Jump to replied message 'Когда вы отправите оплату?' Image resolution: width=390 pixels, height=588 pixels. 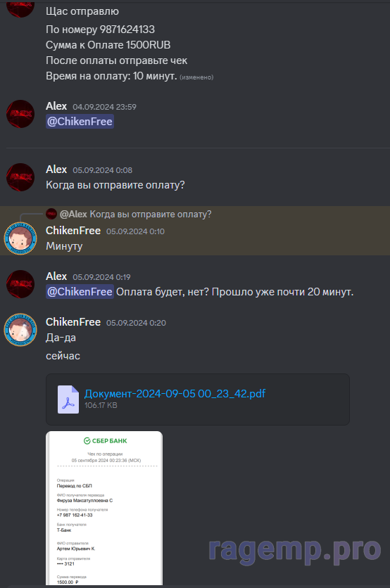(150, 214)
